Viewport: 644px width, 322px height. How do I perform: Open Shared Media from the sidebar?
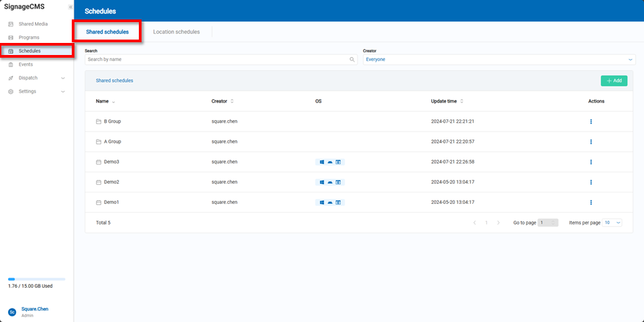pyautogui.click(x=33, y=24)
